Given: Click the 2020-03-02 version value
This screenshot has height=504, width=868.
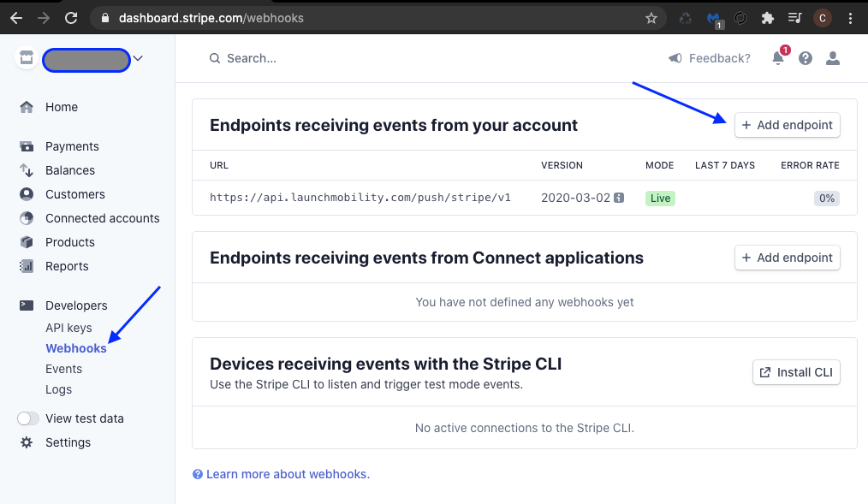Looking at the screenshot, I should coord(575,198).
